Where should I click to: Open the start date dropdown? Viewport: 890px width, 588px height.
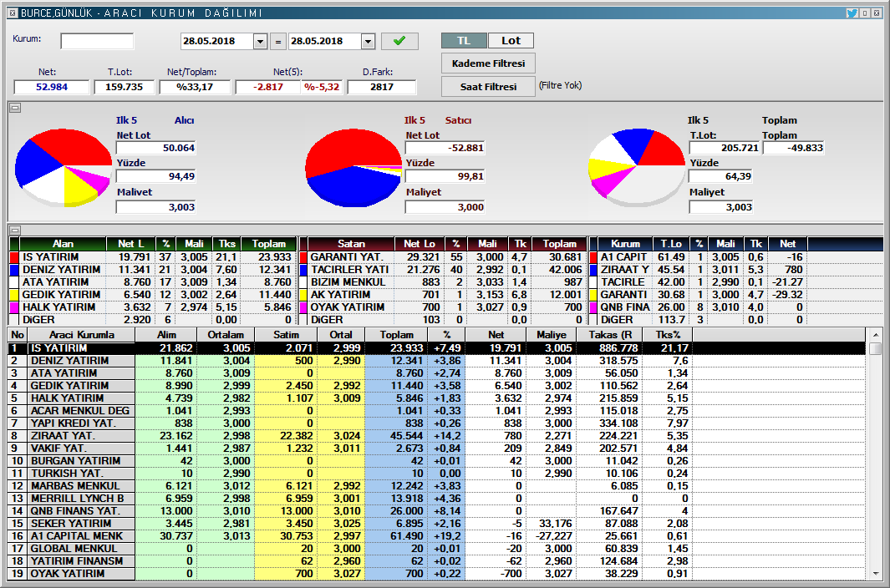coord(261,41)
